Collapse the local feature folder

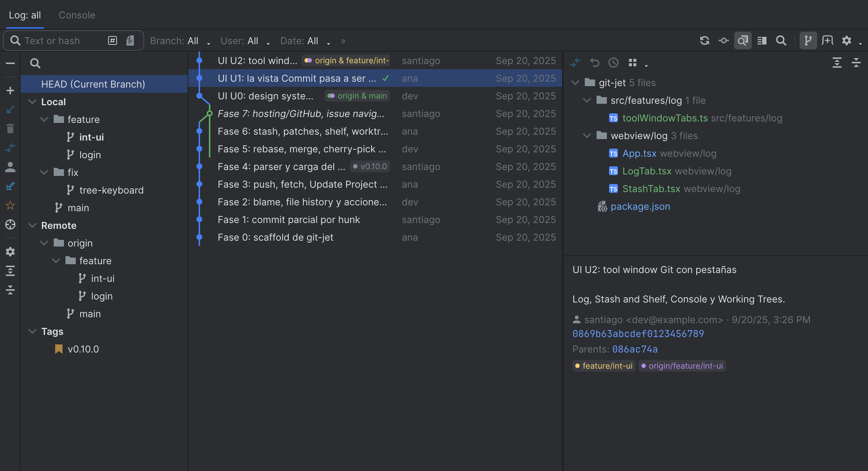click(44, 119)
